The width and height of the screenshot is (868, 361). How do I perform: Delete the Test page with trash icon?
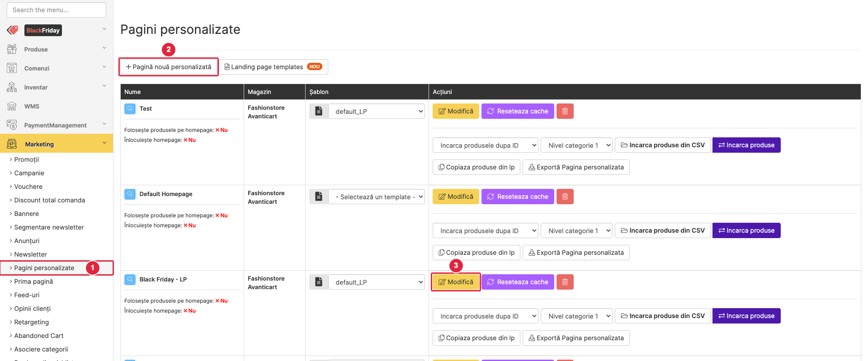[565, 111]
